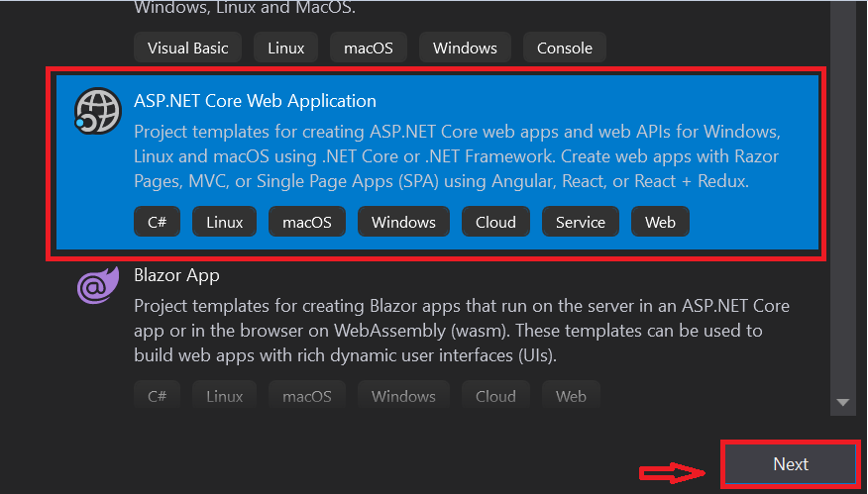
Task: Click the purple Blazor App icon
Action: 98,285
